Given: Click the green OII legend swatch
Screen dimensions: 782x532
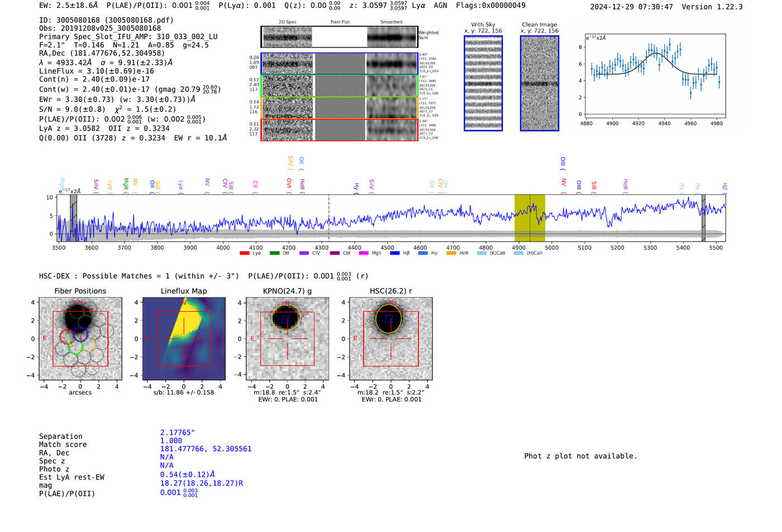Looking at the screenshot, I should tap(274, 253).
